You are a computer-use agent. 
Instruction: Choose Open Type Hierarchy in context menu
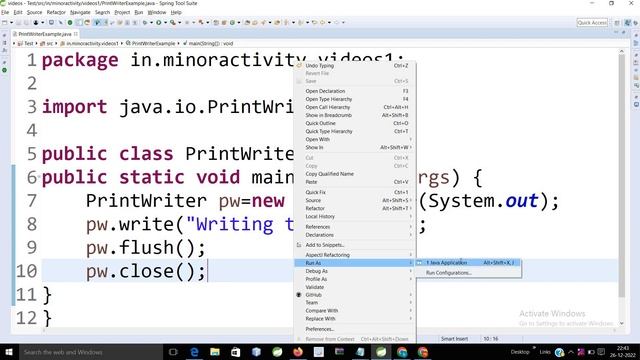click(x=355, y=99)
